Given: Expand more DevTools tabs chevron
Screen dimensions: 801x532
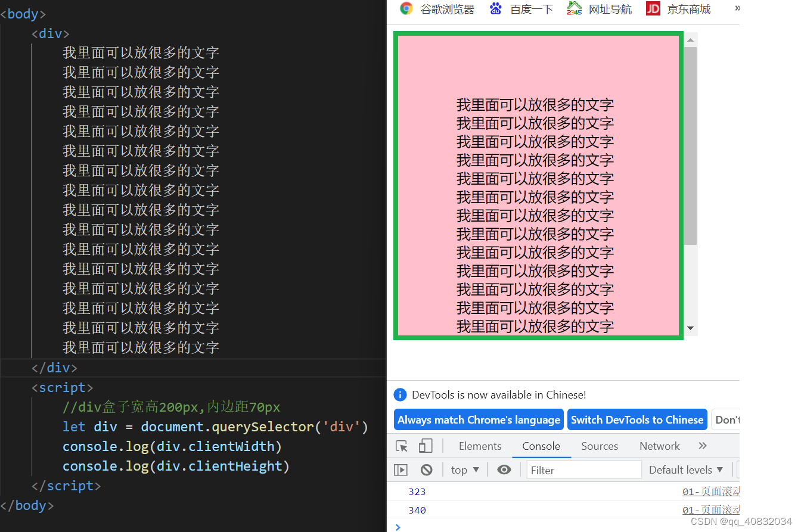Looking at the screenshot, I should [703, 446].
